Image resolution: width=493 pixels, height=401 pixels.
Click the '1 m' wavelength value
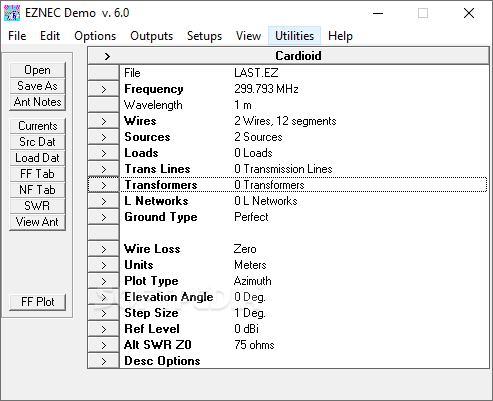pos(243,105)
